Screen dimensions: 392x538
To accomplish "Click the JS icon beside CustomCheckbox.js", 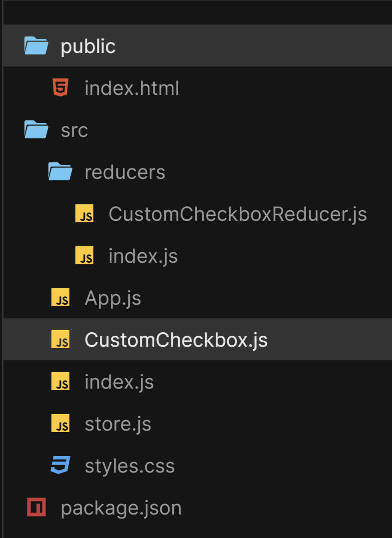I will [x=60, y=340].
